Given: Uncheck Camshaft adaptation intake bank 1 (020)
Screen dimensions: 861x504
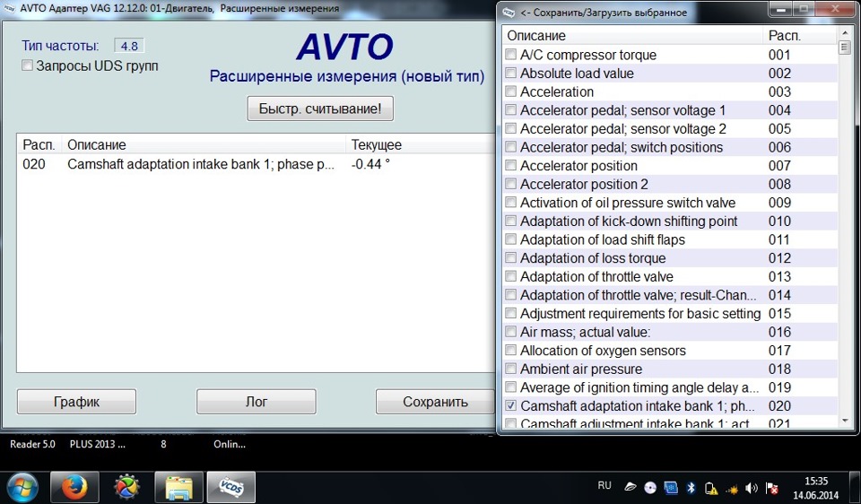Looking at the screenshot, I should click(510, 405).
